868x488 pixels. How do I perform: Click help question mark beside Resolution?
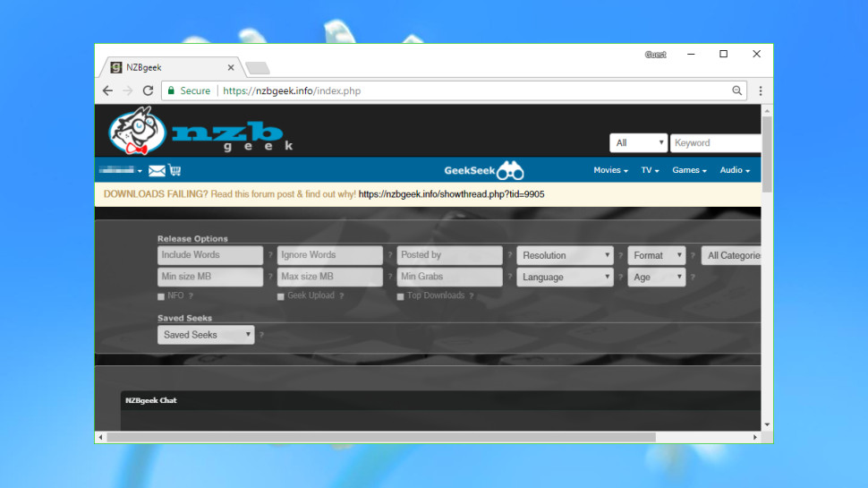click(620, 255)
